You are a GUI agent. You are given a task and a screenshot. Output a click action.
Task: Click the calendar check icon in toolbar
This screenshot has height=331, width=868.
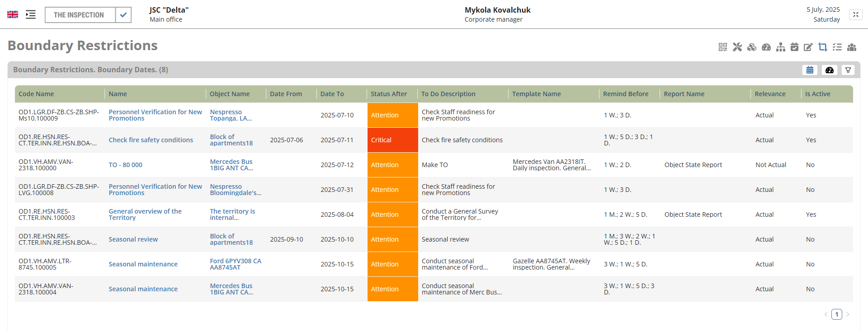[x=794, y=47]
